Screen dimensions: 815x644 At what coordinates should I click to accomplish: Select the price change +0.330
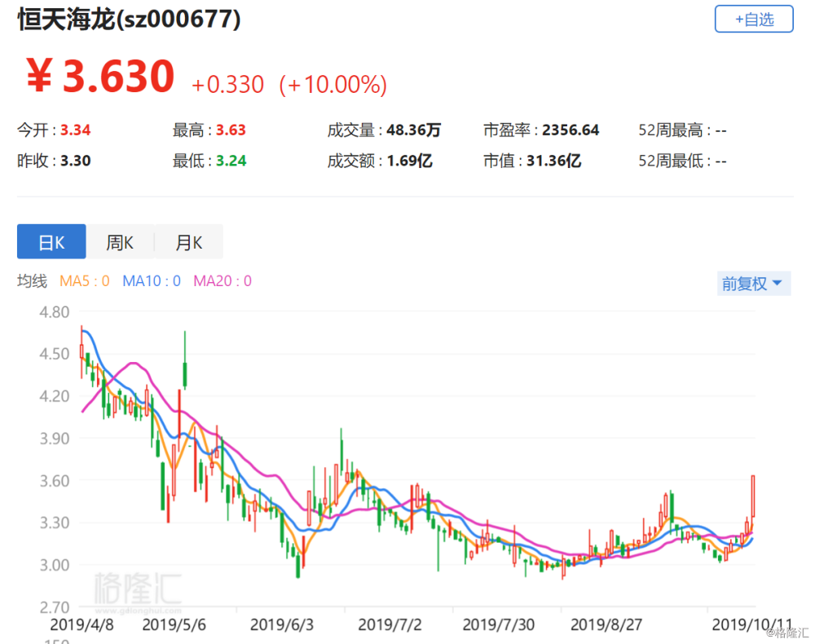(227, 85)
